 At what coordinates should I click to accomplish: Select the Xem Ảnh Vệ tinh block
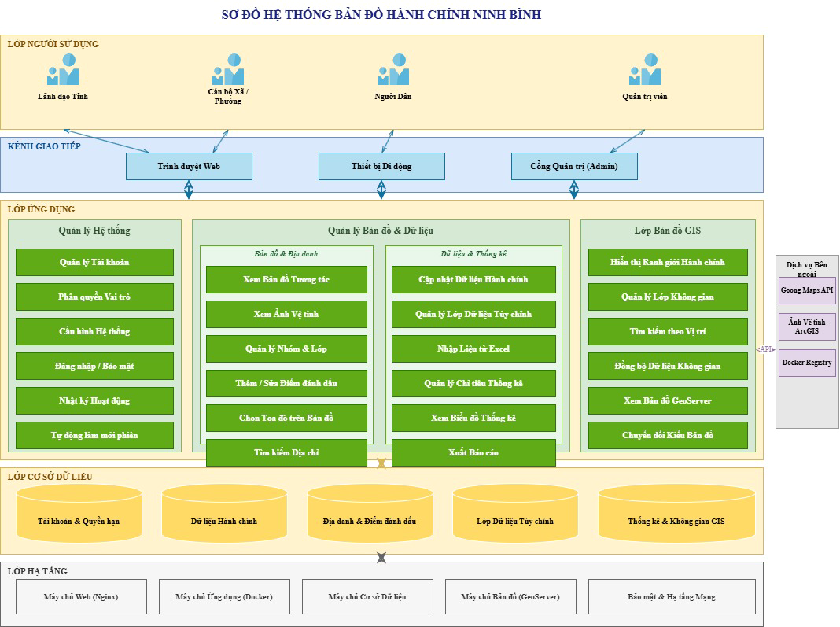click(286, 314)
